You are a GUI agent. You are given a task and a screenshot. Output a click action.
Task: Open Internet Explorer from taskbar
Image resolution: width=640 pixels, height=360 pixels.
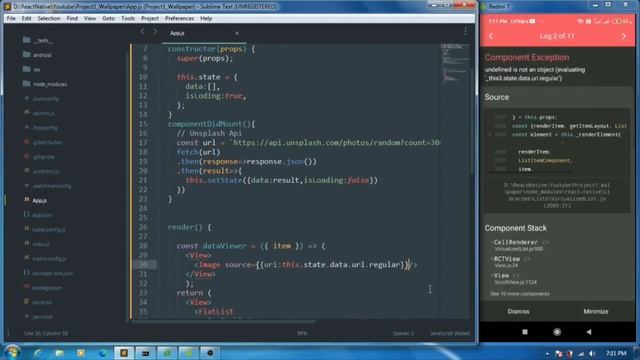click(x=38, y=353)
